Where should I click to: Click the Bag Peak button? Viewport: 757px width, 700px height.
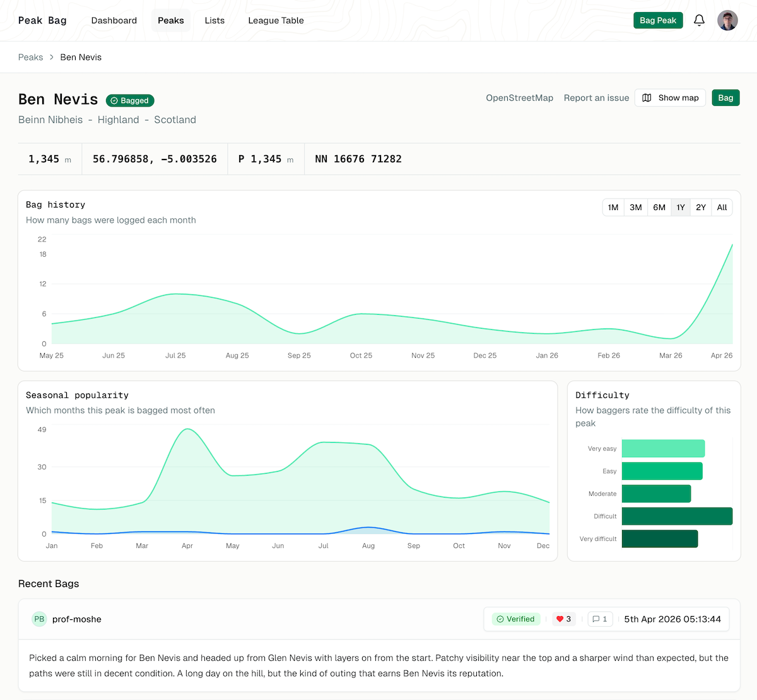[x=657, y=20]
